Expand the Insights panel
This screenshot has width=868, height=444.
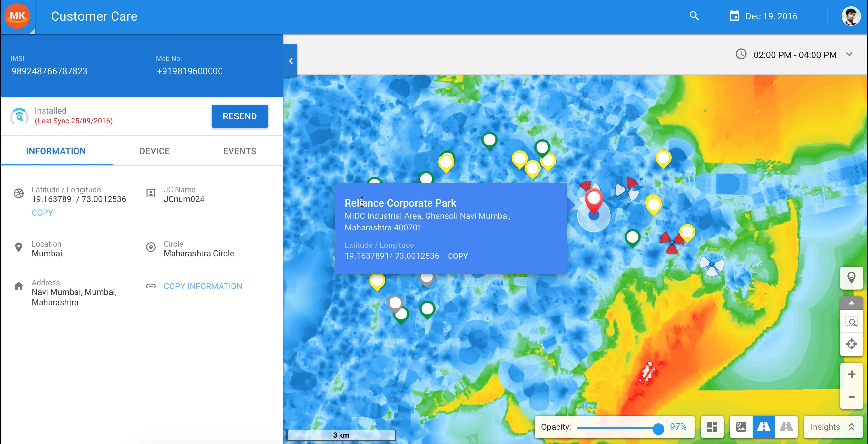pos(833,427)
